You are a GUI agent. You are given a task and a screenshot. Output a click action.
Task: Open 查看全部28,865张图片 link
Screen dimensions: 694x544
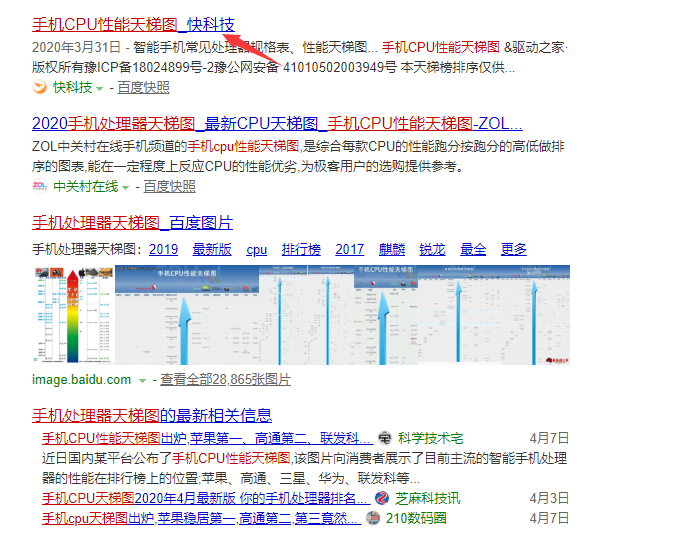(225, 380)
